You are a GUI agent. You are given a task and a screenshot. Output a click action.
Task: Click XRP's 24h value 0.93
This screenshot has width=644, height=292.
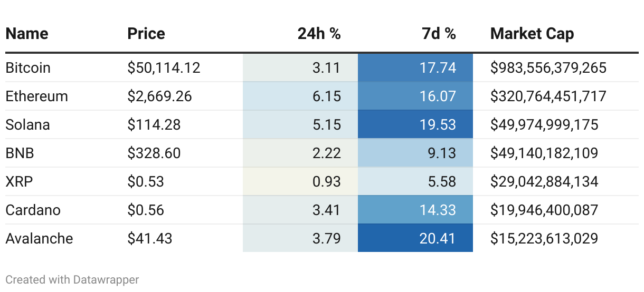click(x=326, y=182)
